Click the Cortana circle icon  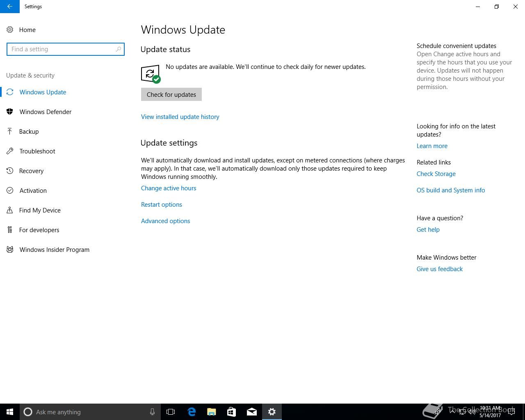[x=28, y=412]
